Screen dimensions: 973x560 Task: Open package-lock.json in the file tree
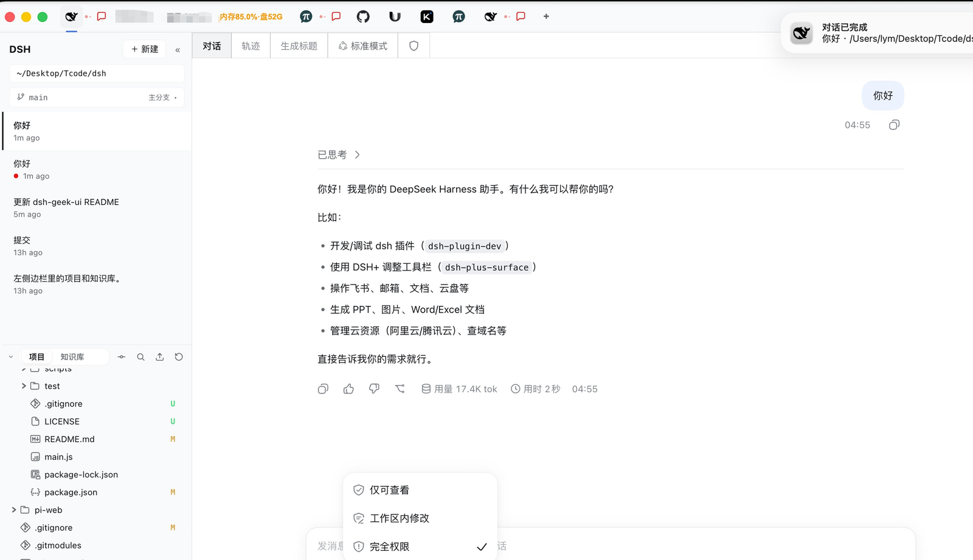(81, 474)
